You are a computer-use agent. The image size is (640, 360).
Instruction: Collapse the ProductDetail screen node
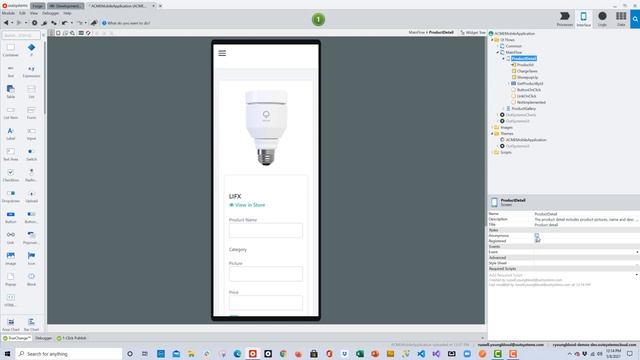[504, 59]
